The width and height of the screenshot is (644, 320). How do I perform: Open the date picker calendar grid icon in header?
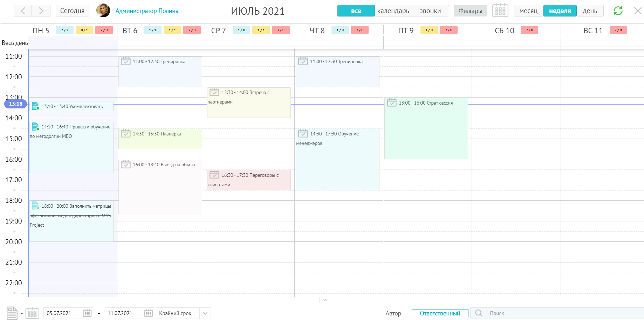pyautogui.click(x=500, y=11)
